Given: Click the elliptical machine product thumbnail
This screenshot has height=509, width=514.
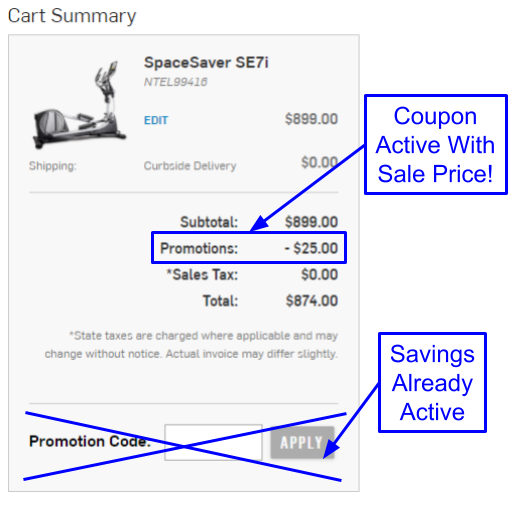Looking at the screenshot, I should point(79,104).
